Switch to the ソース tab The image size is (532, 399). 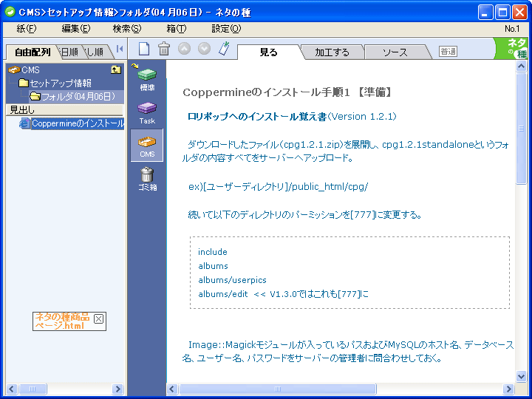tap(395, 52)
